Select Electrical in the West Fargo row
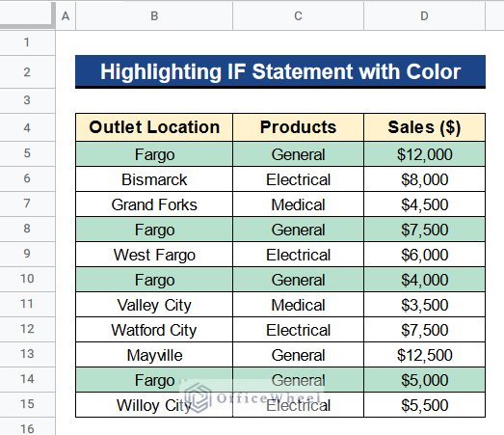The width and height of the screenshot is (504, 435). (x=299, y=255)
